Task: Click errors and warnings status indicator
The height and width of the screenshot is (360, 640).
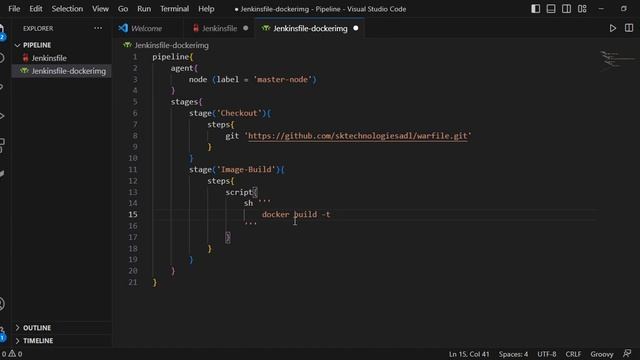Action: pyautogui.click(x=11, y=354)
